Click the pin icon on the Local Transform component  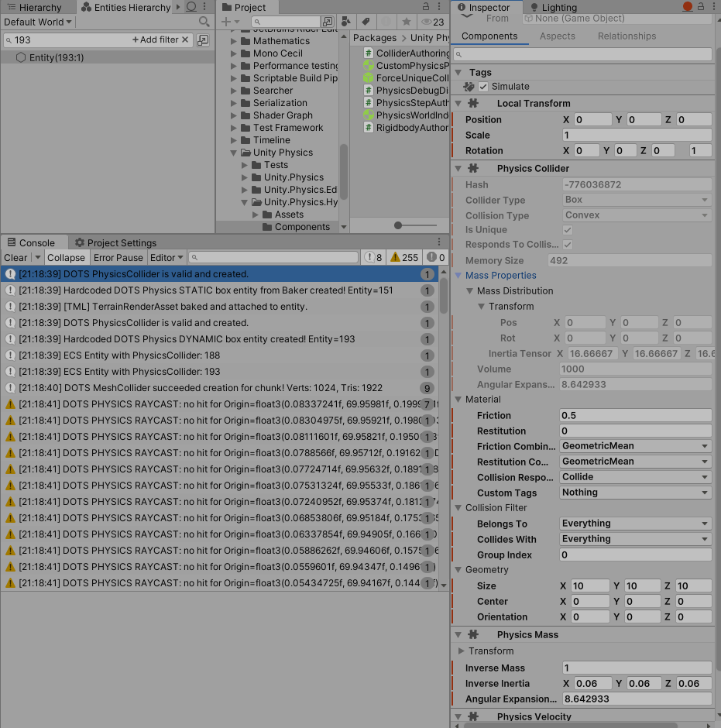(x=473, y=103)
